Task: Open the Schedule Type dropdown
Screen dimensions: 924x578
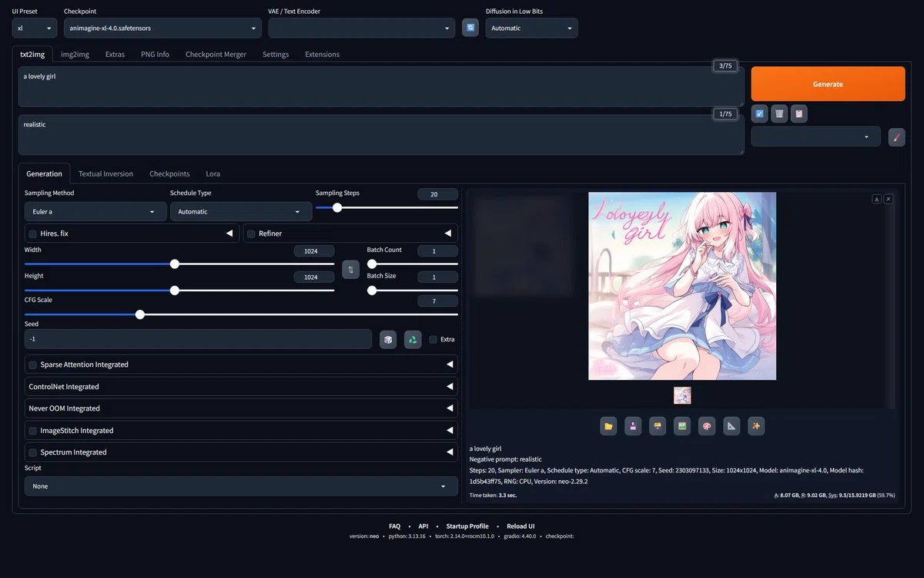Action: [241, 211]
